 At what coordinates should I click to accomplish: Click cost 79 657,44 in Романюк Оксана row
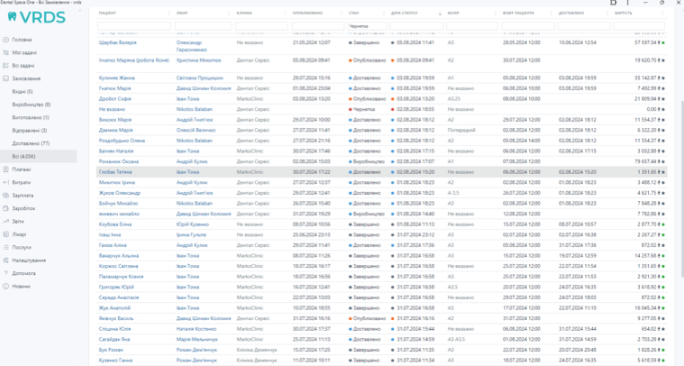click(x=647, y=161)
